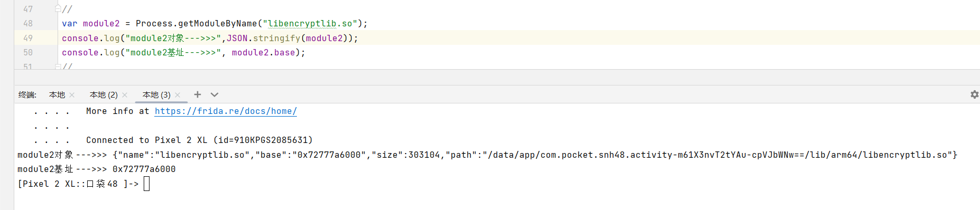Viewport: 980px width, 210px height.
Task: Click module2.base expression on line 50
Action: coord(263,52)
